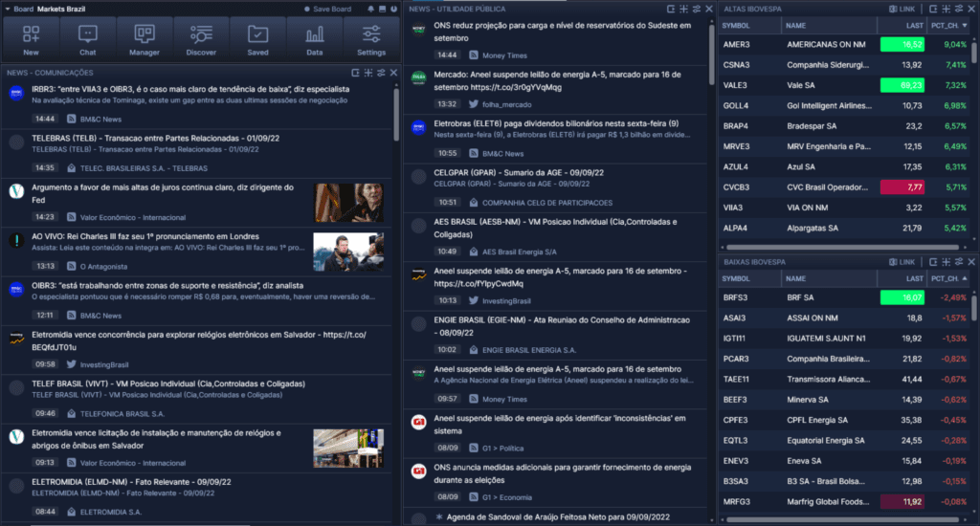
Task: Open the Chat tool
Action: pos(87,40)
